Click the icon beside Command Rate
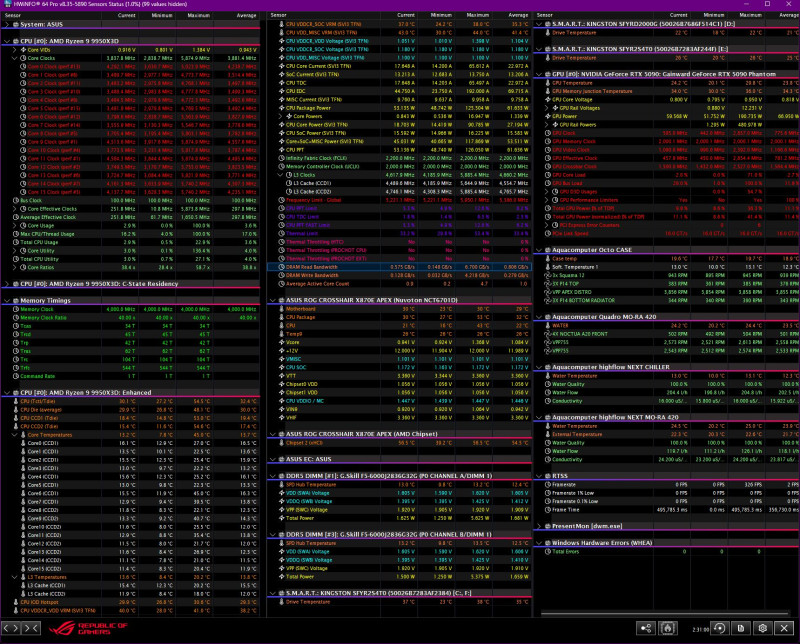The image size is (800, 644). click(16, 376)
